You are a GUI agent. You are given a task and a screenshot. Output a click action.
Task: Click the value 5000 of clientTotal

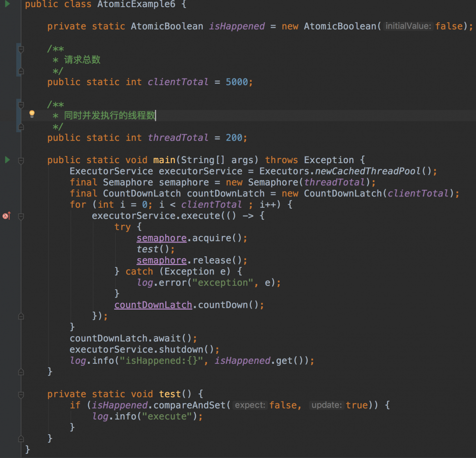pos(237,82)
